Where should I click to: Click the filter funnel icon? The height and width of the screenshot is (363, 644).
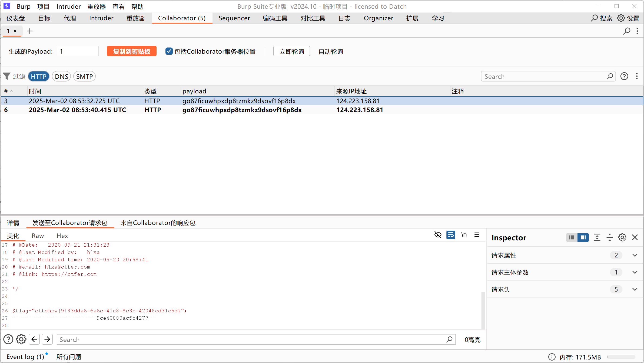pos(7,76)
